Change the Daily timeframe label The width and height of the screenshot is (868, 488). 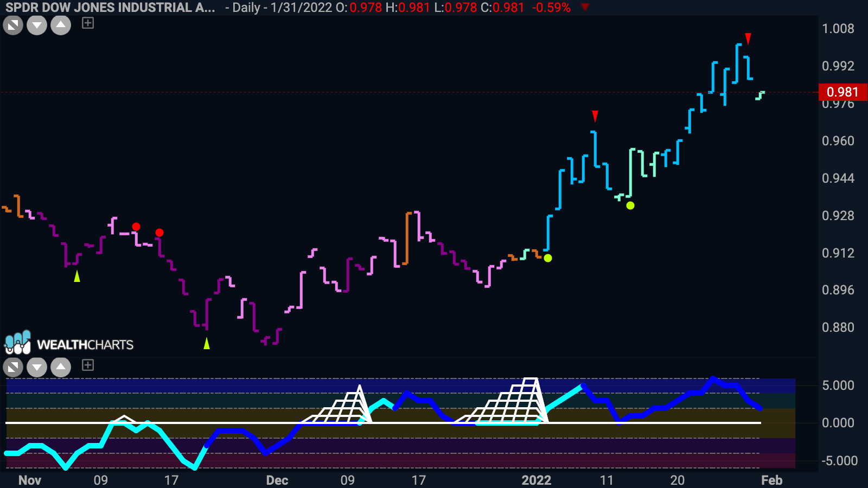point(246,8)
